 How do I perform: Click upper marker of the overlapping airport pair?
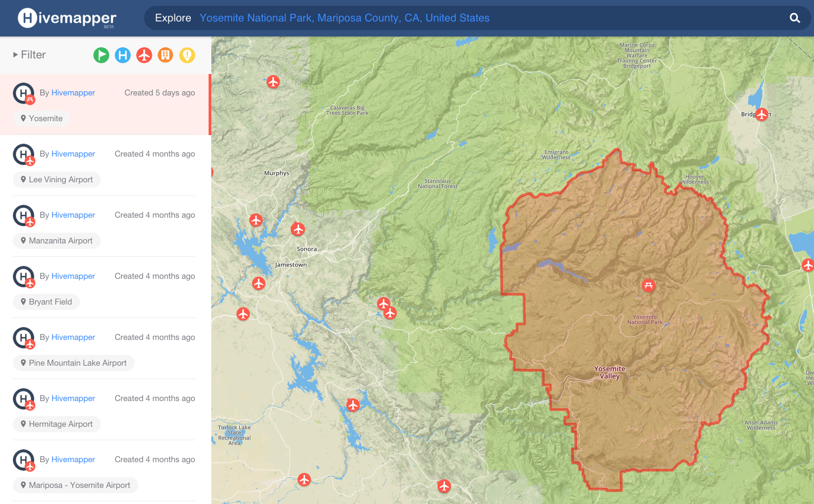383,303
